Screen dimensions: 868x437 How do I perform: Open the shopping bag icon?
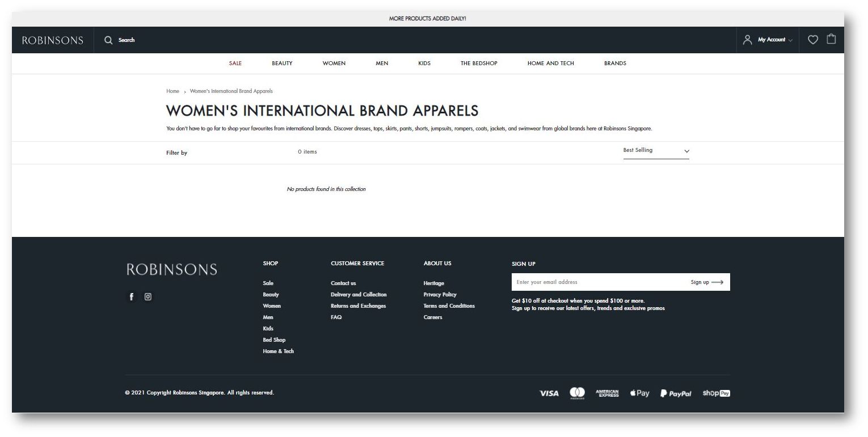pyautogui.click(x=831, y=39)
